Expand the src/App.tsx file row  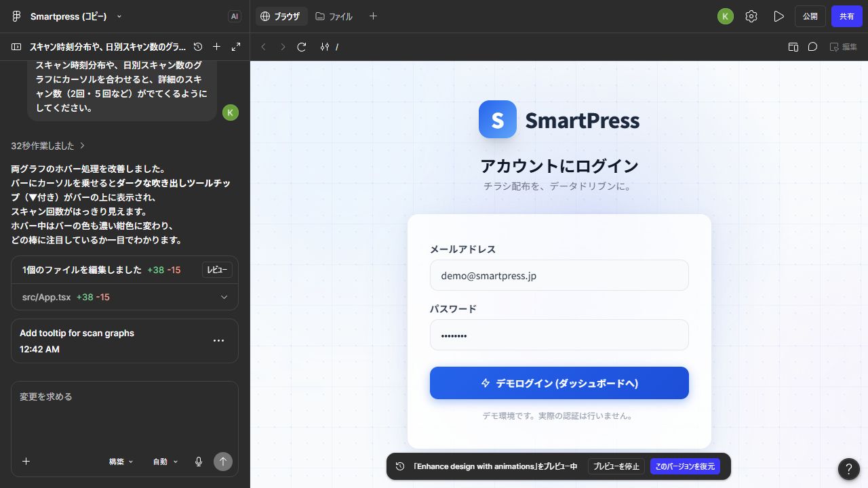click(125, 297)
